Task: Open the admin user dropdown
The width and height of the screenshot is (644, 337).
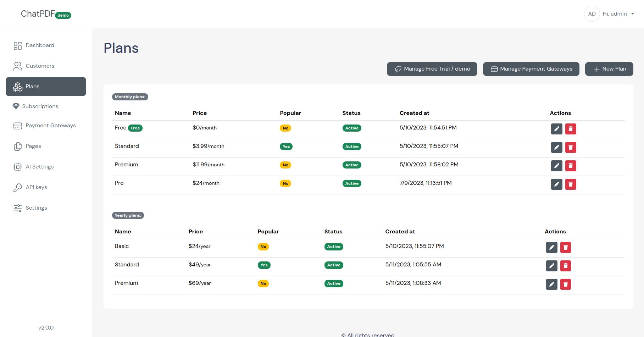Action: (x=618, y=14)
